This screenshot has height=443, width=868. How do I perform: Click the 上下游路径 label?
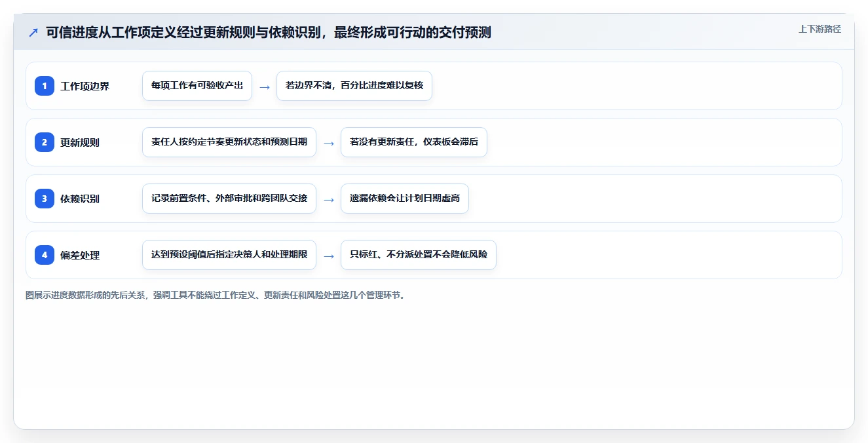820,29
